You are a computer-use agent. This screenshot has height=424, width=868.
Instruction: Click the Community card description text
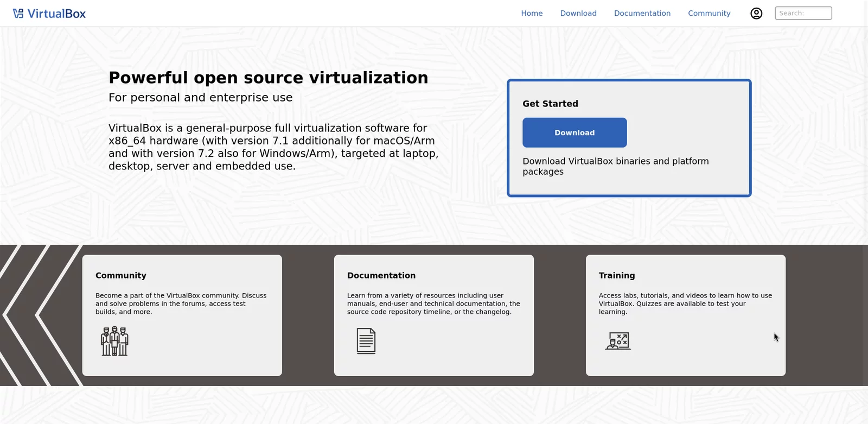(x=181, y=303)
